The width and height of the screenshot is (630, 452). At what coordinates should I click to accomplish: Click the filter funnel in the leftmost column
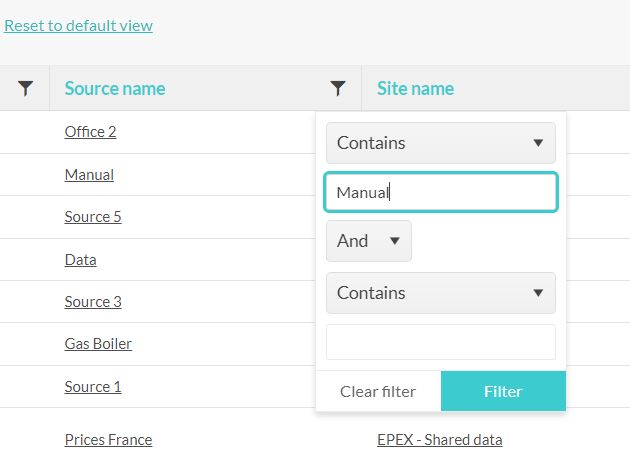coord(25,88)
